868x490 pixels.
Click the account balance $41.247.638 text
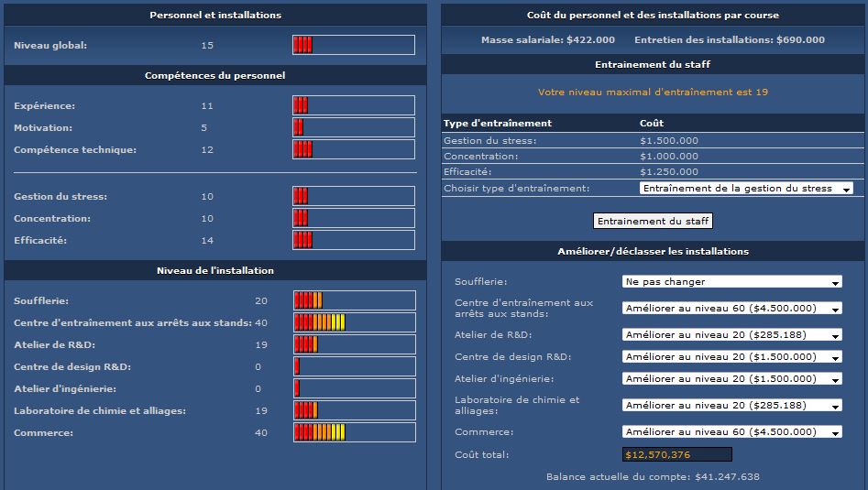click(653, 477)
